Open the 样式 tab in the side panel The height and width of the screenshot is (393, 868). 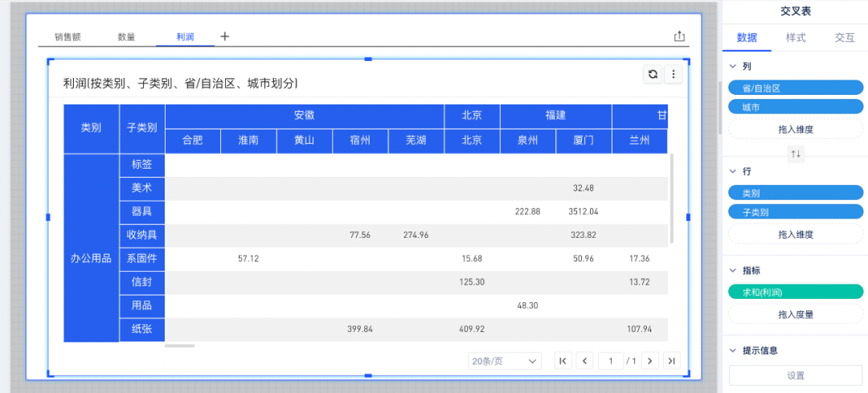[796, 37]
